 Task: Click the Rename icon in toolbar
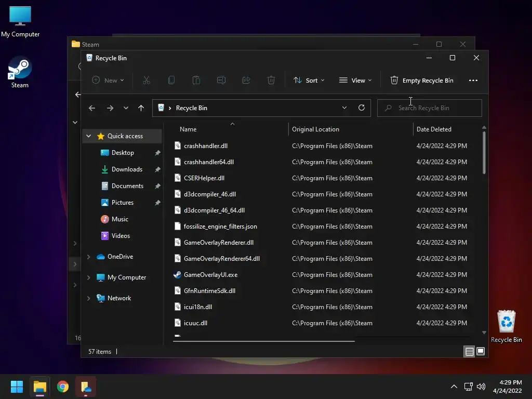click(x=221, y=81)
